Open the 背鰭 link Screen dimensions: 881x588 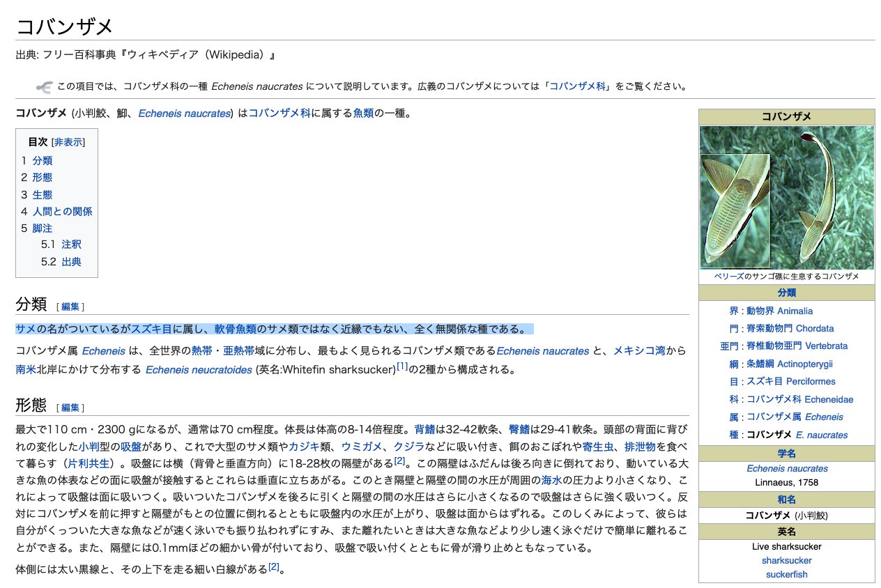point(424,429)
